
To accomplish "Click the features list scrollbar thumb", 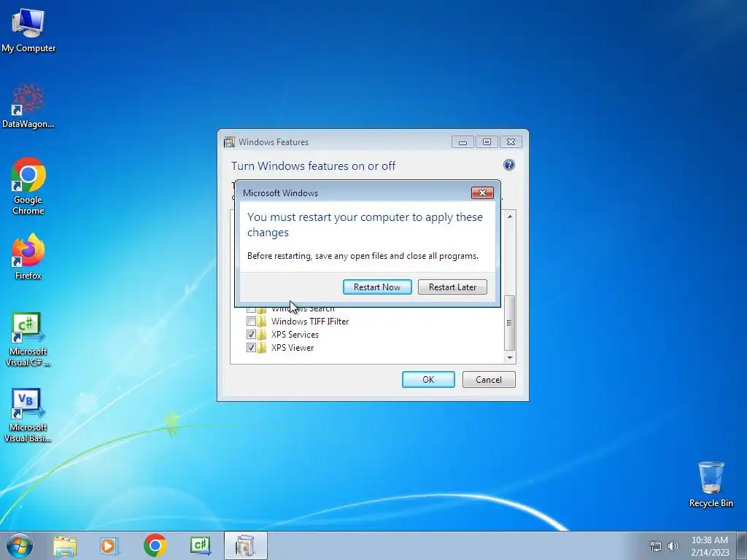I will click(510, 322).
